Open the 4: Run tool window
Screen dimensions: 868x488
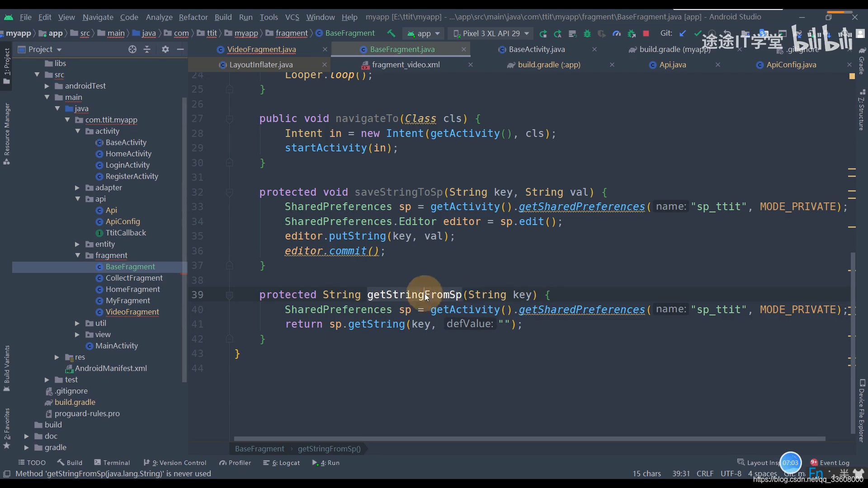click(x=325, y=463)
